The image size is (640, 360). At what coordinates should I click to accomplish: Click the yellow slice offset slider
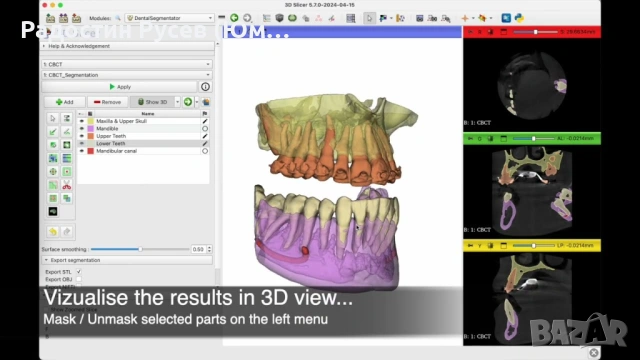click(533, 245)
